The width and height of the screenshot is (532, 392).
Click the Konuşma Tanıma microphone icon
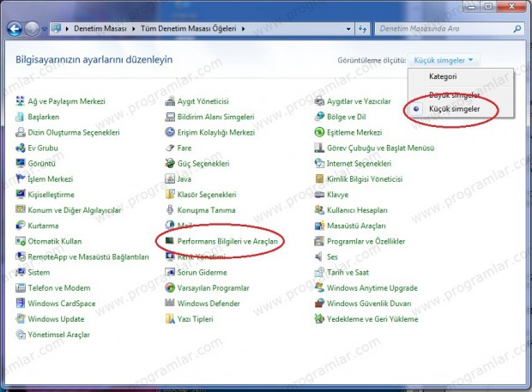click(170, 210)
